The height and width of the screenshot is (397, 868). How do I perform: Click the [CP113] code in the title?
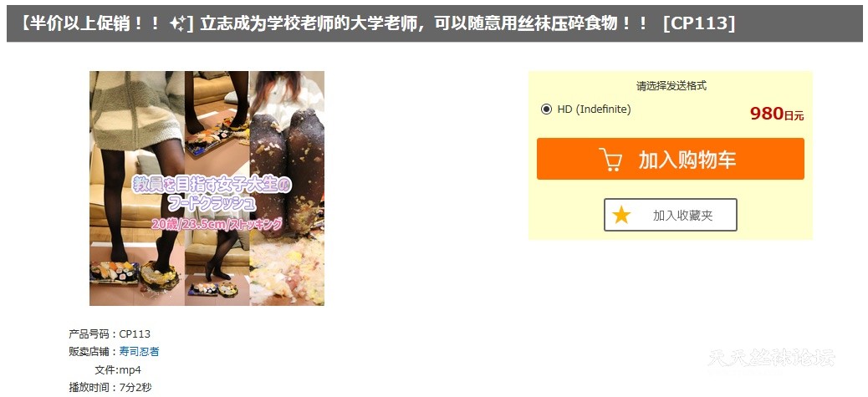(699, 23)
